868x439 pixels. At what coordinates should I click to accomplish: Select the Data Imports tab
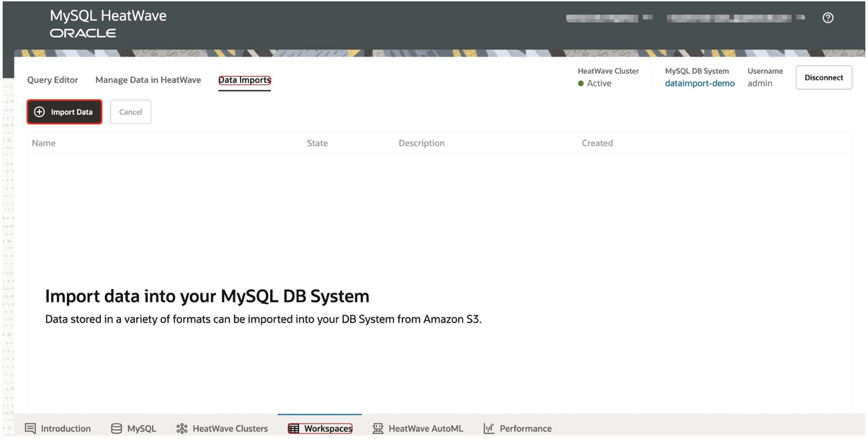click(x=244, y=80)
